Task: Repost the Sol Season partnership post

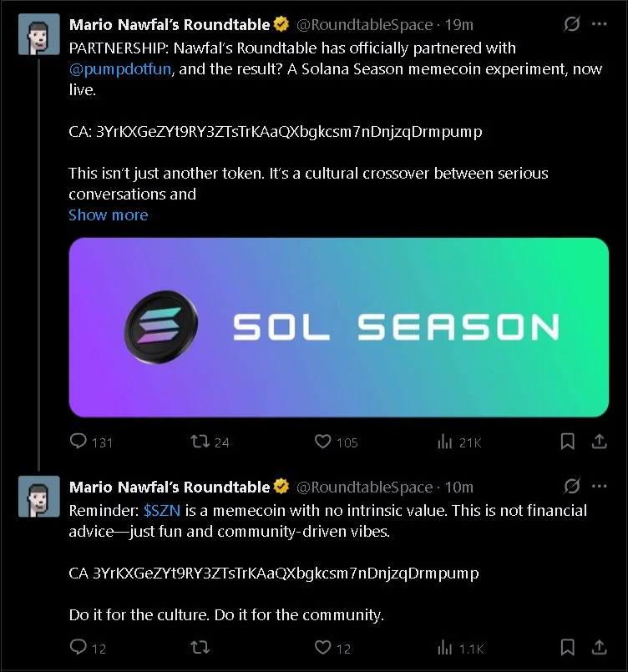Action: (x=200, y=442)
